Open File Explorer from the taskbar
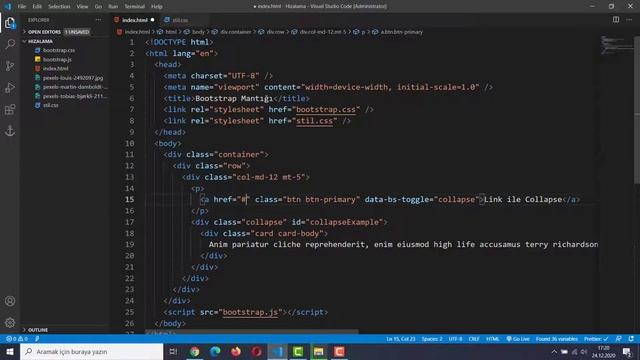This screenshot has height=360, width=640. (x=318, y=351)
